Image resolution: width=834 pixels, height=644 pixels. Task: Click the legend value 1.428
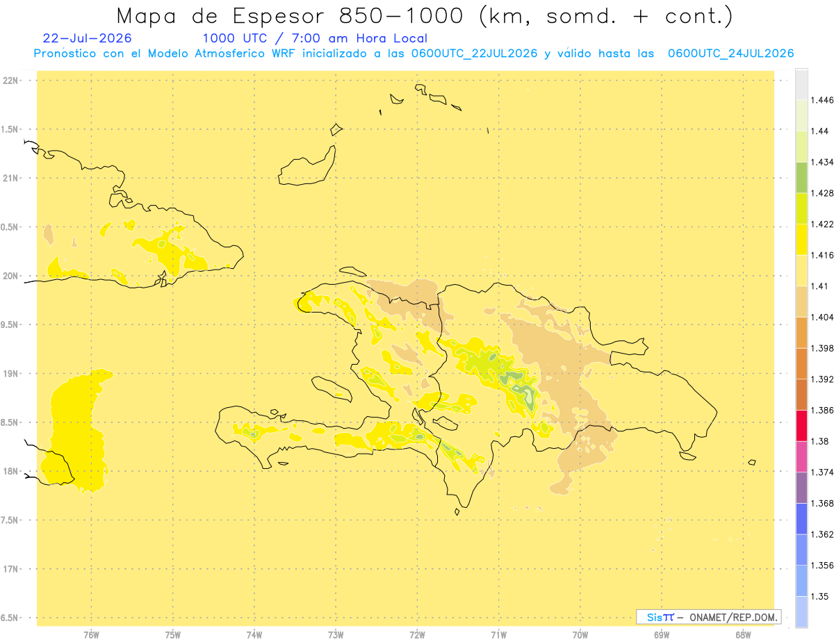tap(822, 193)
